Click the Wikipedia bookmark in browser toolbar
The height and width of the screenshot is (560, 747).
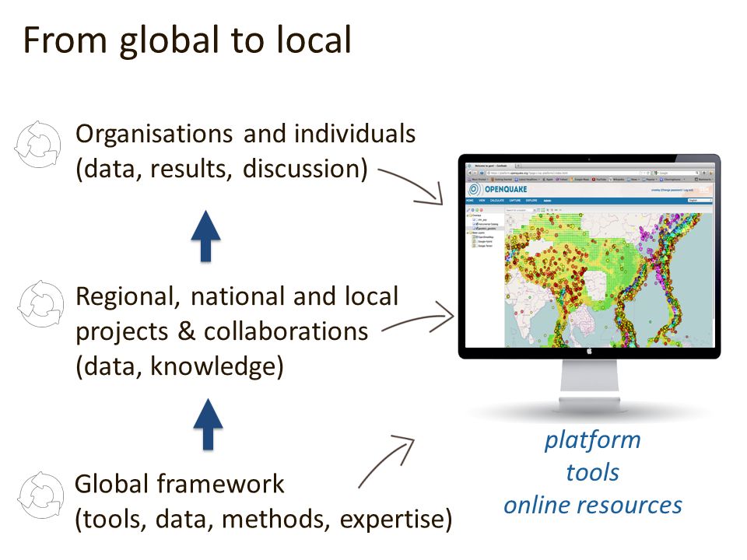point(616,180)
